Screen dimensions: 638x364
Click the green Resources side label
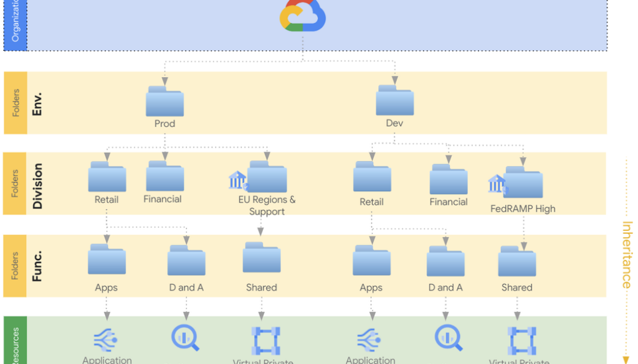pos(15,343)
